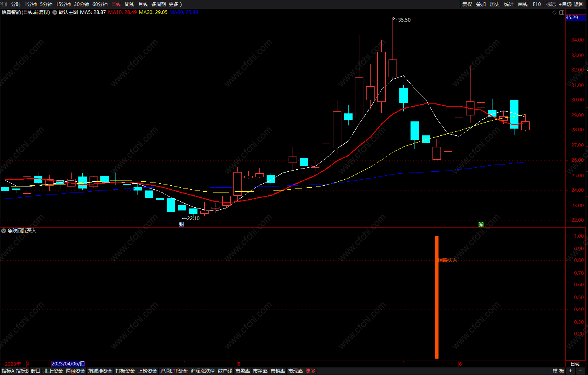This screenshot has height=375, width=588.
Task: Select the 1分钟 period
Action: (30, 4)
